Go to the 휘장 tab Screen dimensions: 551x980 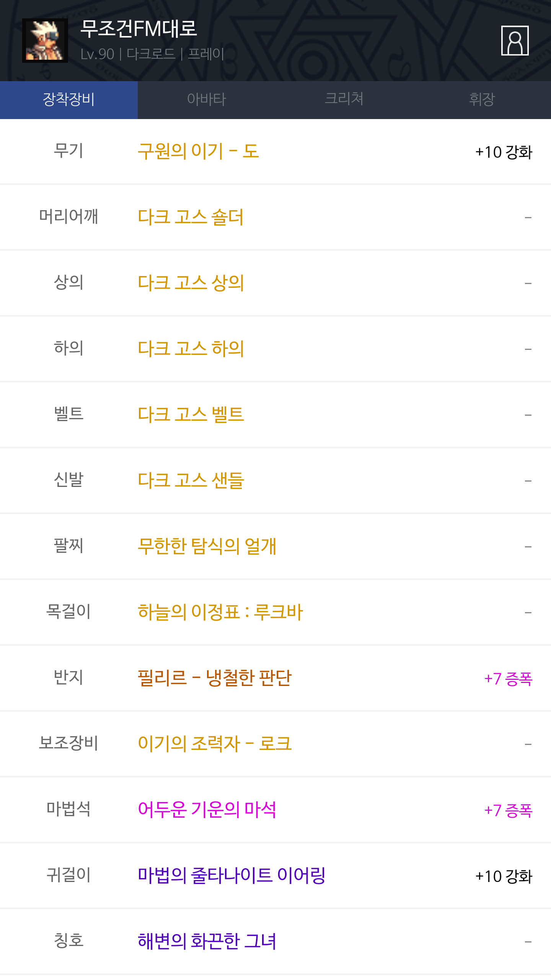click(482, 100)
